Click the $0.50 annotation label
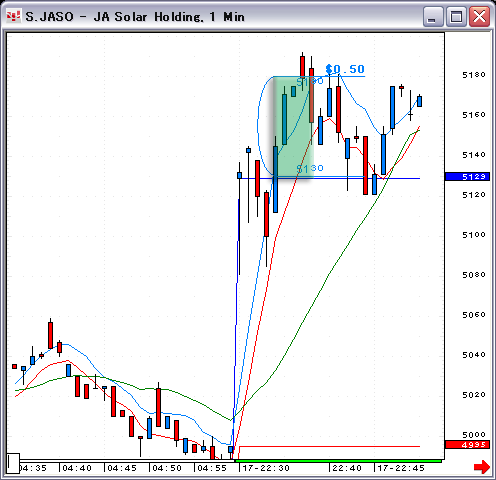The width and height of the screenshot is (496, 480). pos(345,69)
